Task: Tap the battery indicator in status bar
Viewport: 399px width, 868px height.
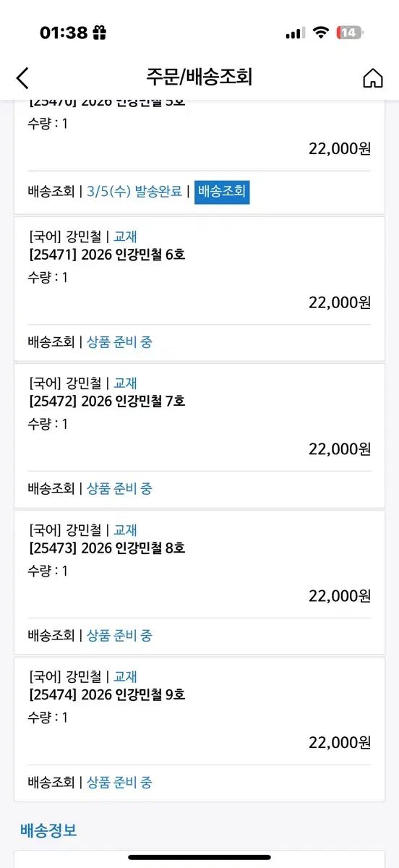Action: click(350, 33)
